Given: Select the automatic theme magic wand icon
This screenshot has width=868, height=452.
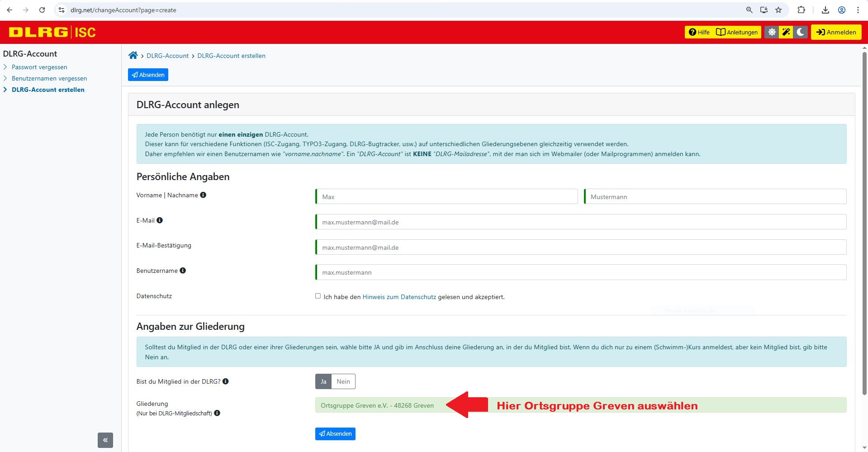Looking at the screenshot, I should tap(786, 32).
